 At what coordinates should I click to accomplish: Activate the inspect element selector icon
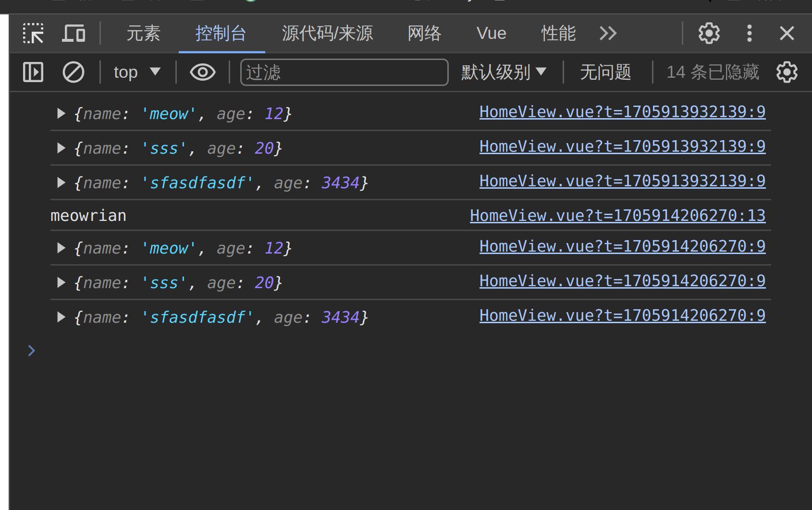[33, 34]
